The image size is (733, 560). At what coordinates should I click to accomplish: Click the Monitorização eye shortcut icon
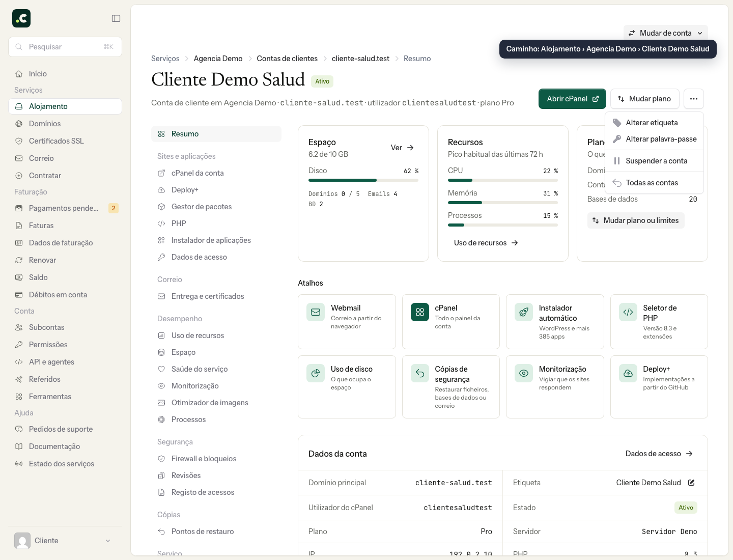pos(524,373)
